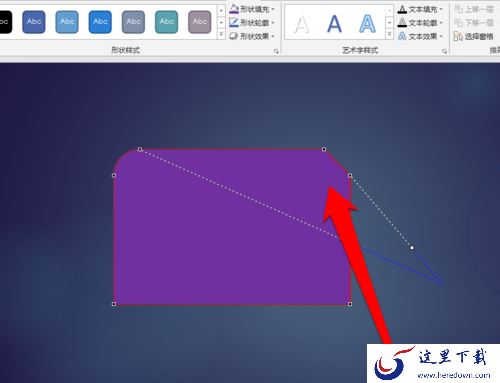
Task: Apply the light blue Abc shape style
Action: coord(67,22)
